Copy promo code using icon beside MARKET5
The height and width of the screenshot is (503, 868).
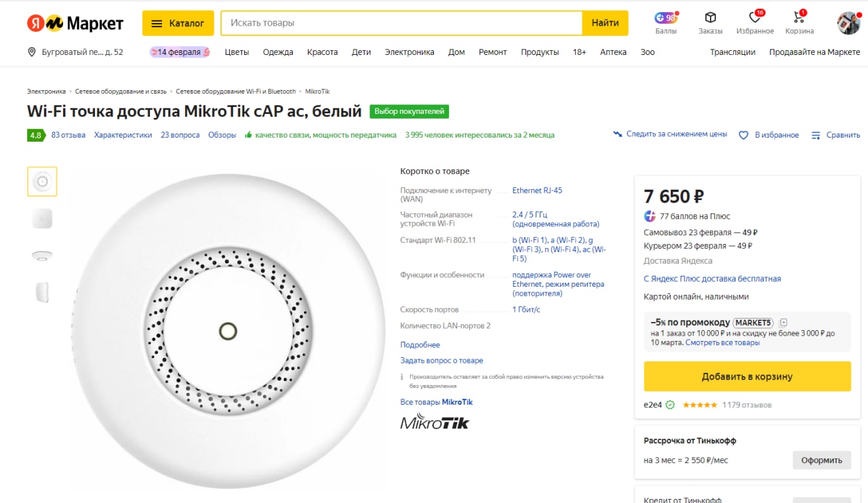point(783,323)
